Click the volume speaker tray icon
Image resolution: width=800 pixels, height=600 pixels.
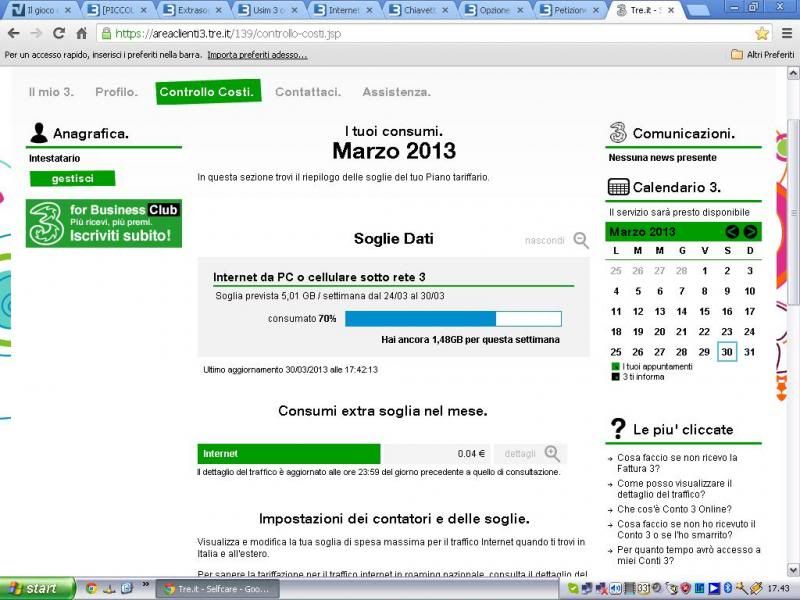pos(615,589)
